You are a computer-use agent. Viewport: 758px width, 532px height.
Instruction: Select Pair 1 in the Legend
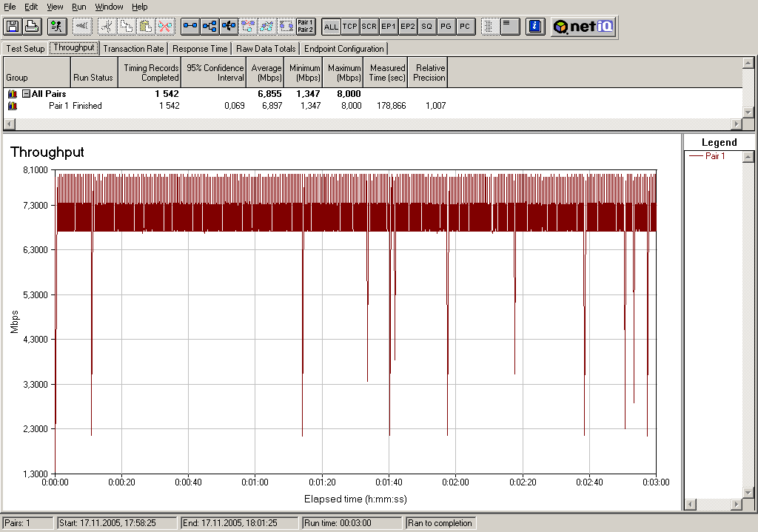(714, 156)
